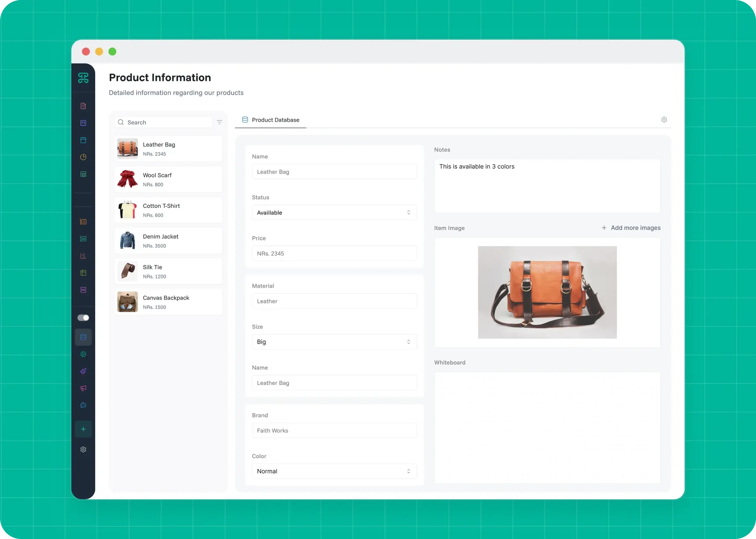Screen dimensions: 756x539
Task: Select the Canvas Backpack product row
Action: [168, 302]
